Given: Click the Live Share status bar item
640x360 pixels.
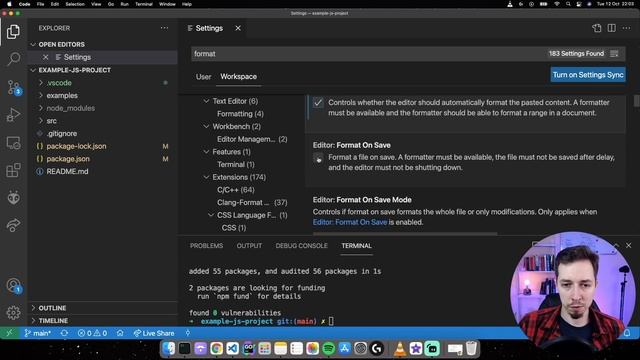Looking at the screenshot, I should click(154, 333).
